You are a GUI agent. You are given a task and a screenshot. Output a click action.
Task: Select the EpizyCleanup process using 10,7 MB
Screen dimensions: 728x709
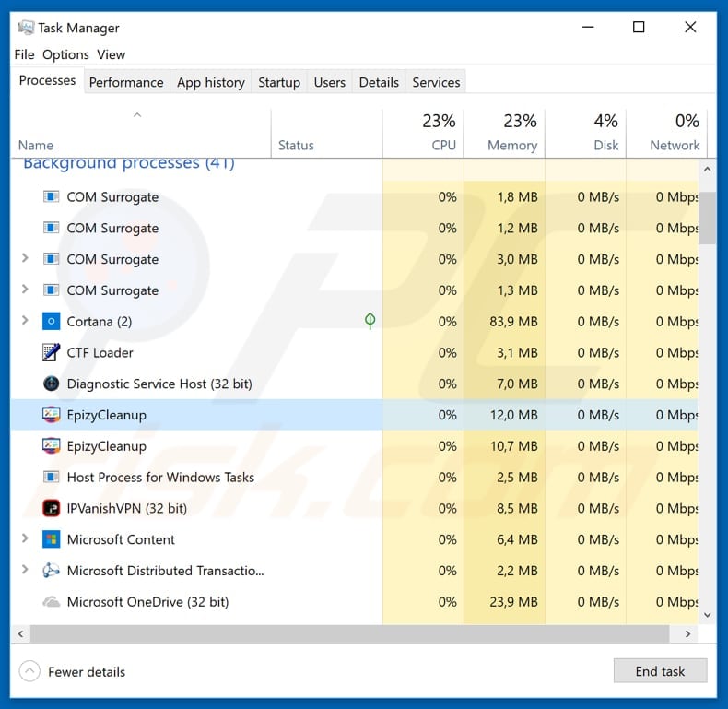[x=355, y=446]
